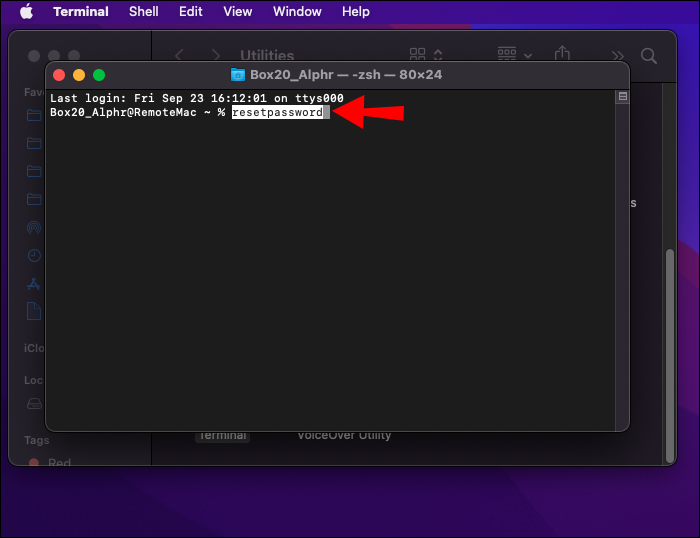700x538 pixels.
Task: Select the Terminal item label in Finder
Action: [x=222, y=436]
